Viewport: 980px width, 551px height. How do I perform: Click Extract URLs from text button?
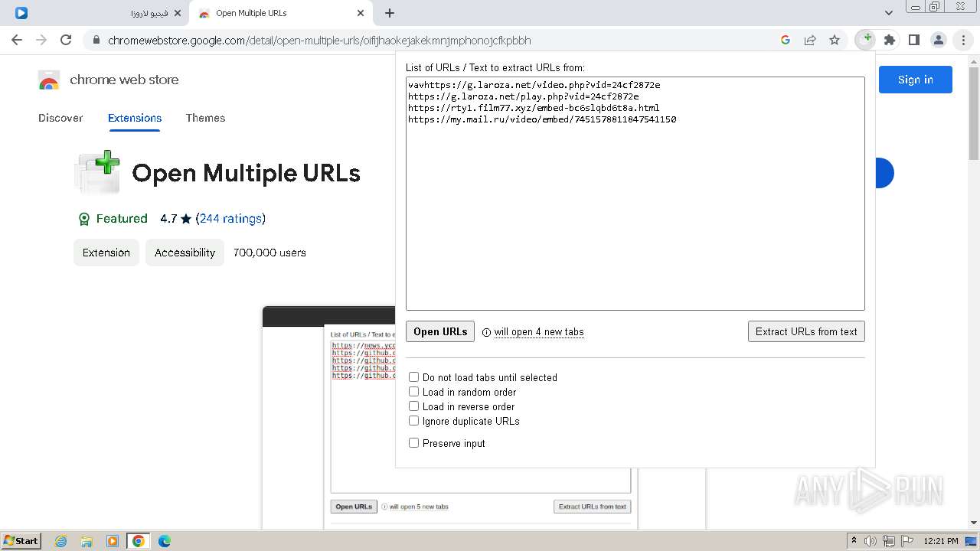tap(806, 331)
